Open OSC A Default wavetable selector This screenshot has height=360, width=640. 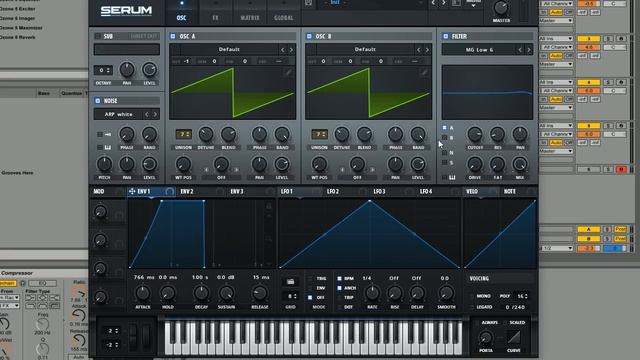pos(229,49)
